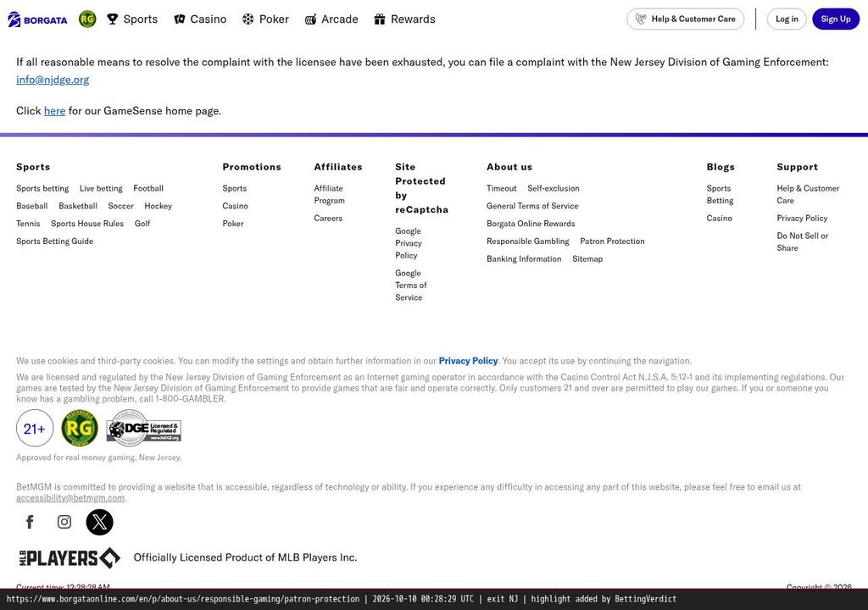
Task: Click the info@njdge.org email link
Action: click(53, 79)
